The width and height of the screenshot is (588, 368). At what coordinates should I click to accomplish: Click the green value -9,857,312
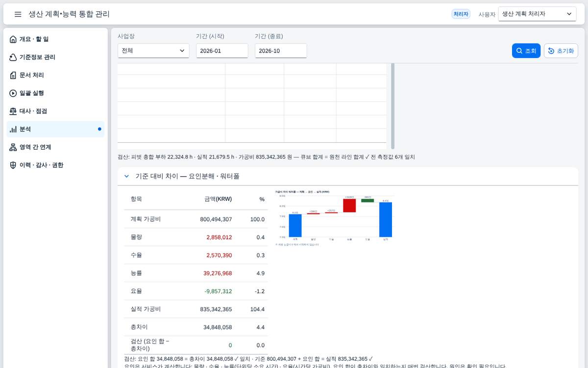pos(219,291)
